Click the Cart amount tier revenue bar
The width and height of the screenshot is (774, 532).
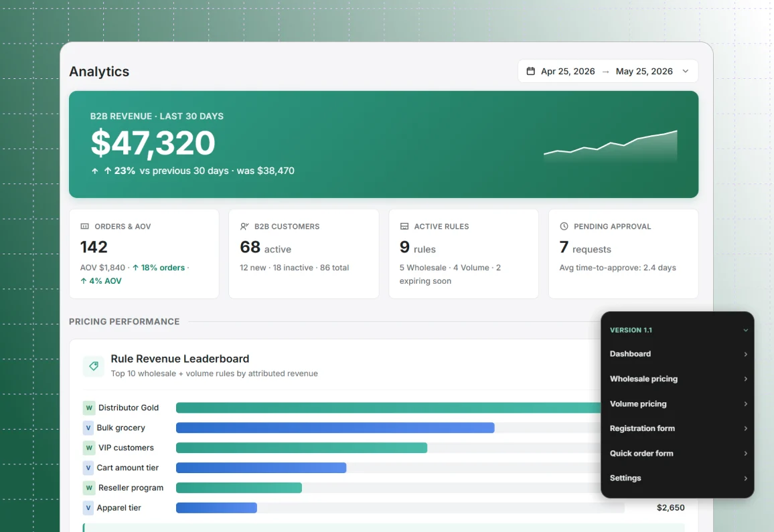pos(261,468)
